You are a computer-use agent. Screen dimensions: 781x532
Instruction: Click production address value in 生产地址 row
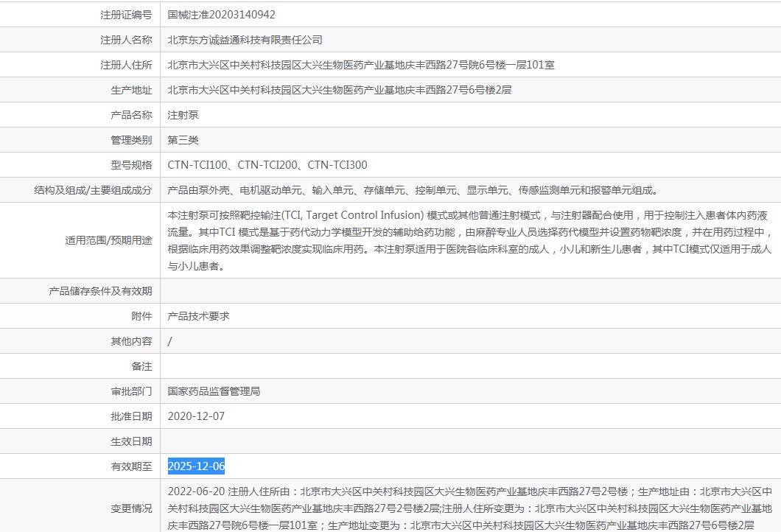click(x=340, y=90)
